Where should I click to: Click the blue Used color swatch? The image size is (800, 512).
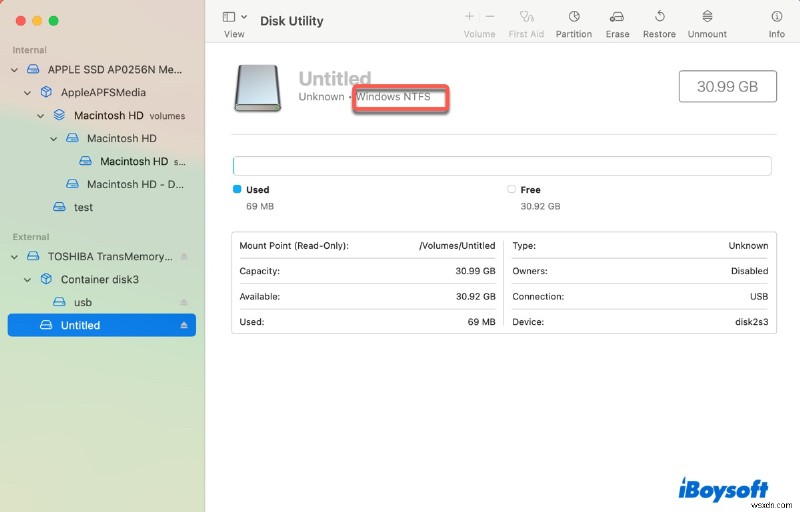click(x=237, y=189)
